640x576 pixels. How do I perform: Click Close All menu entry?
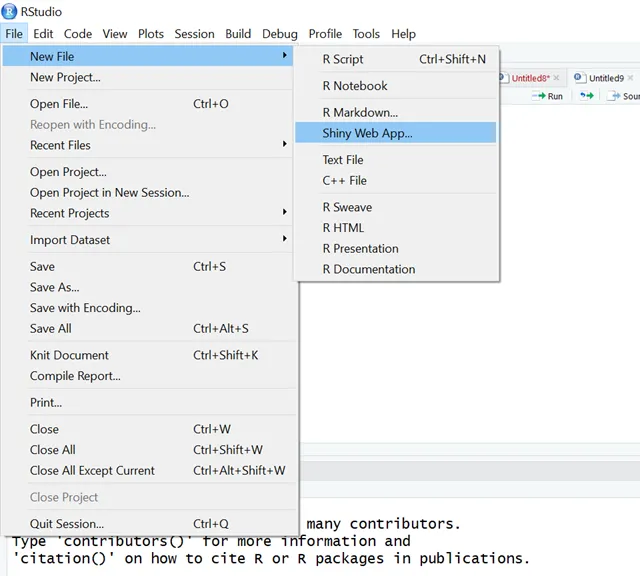point(148,450)
